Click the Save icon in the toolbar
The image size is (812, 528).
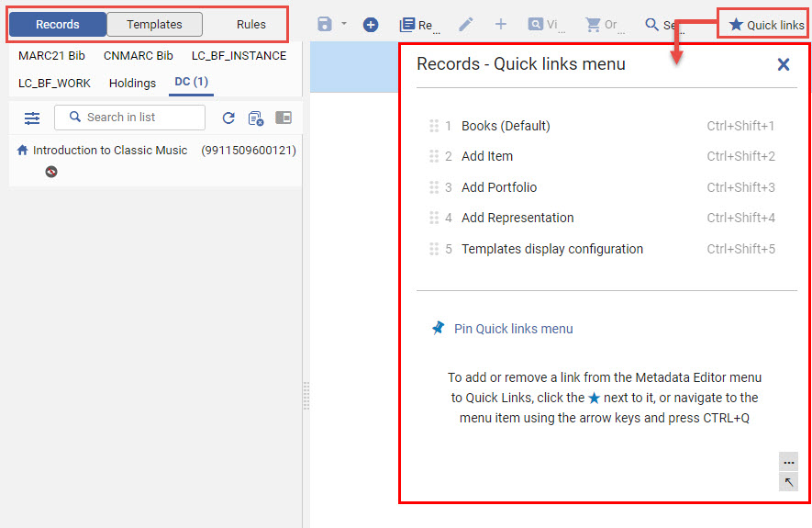click(x=325, y=24)
